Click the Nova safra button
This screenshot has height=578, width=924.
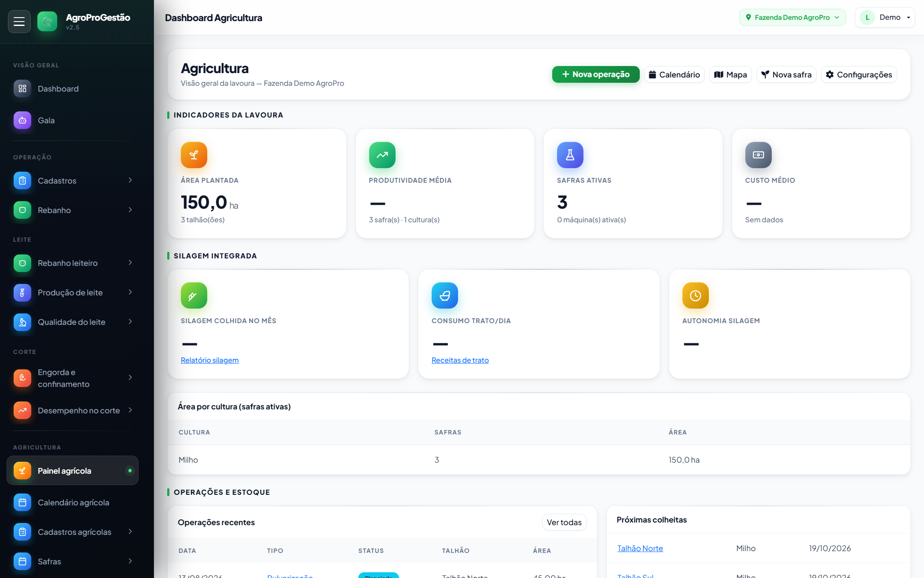pos(786,74)
